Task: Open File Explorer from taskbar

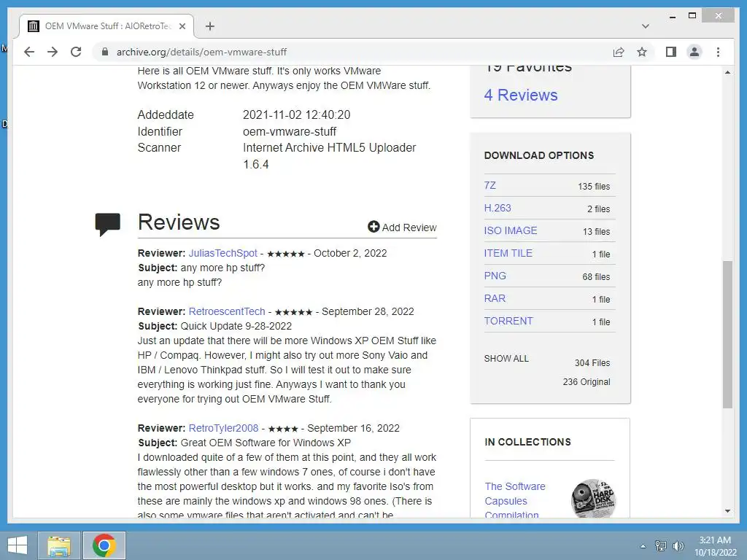Action: [x=59, y=545]
